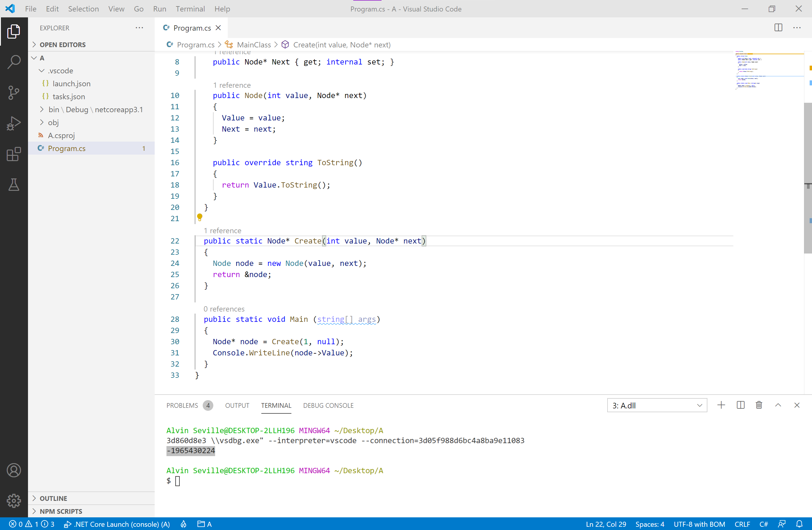This screenshot has height=530, width=812.
Task: Open the Manage settings gear
Action: (x=14, y=501)
